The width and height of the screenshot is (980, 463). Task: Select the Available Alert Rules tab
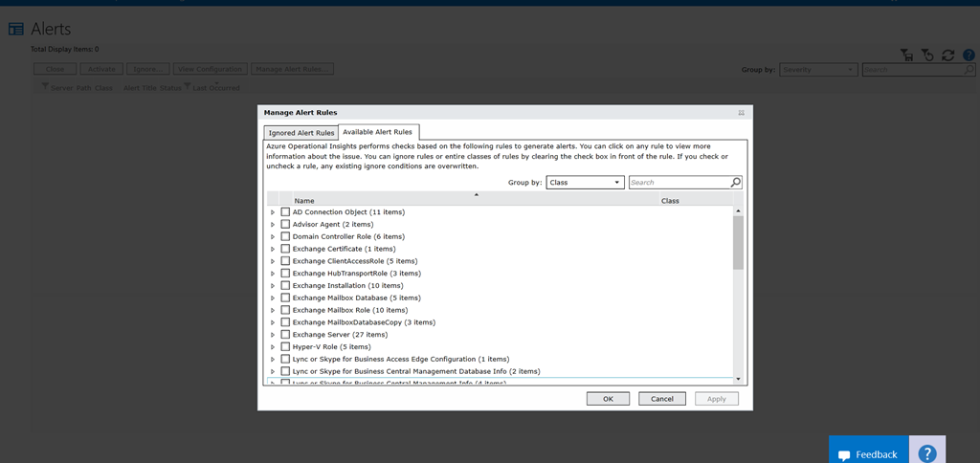(378, 132)
